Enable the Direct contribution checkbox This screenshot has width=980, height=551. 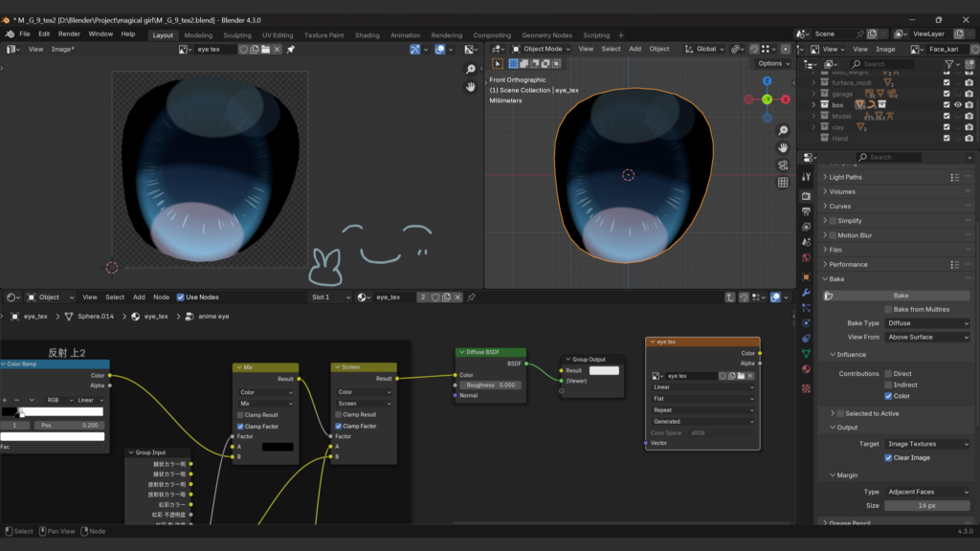(x=888, y=374)
